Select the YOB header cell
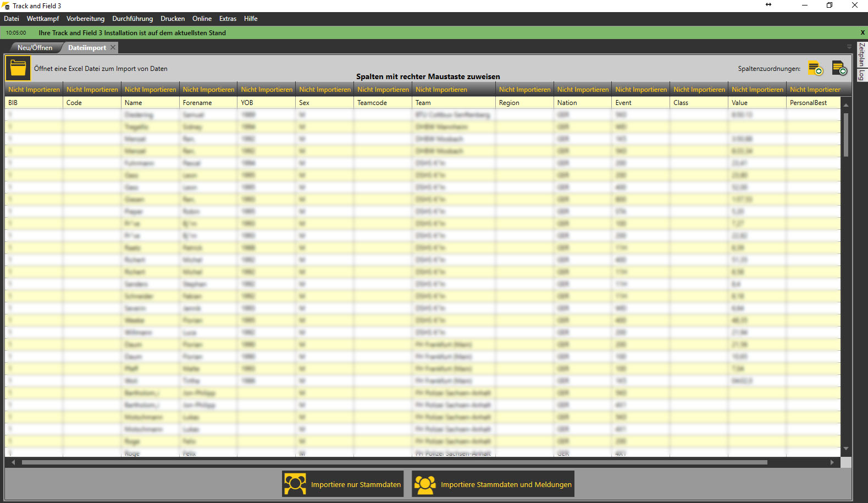868x503 pixels. [267, 102]
